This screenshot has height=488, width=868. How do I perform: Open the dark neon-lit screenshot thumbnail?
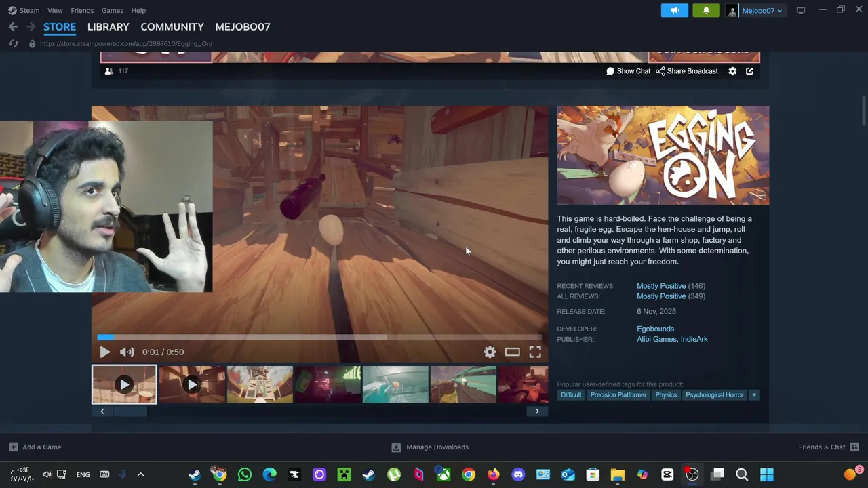click(328, 384)
